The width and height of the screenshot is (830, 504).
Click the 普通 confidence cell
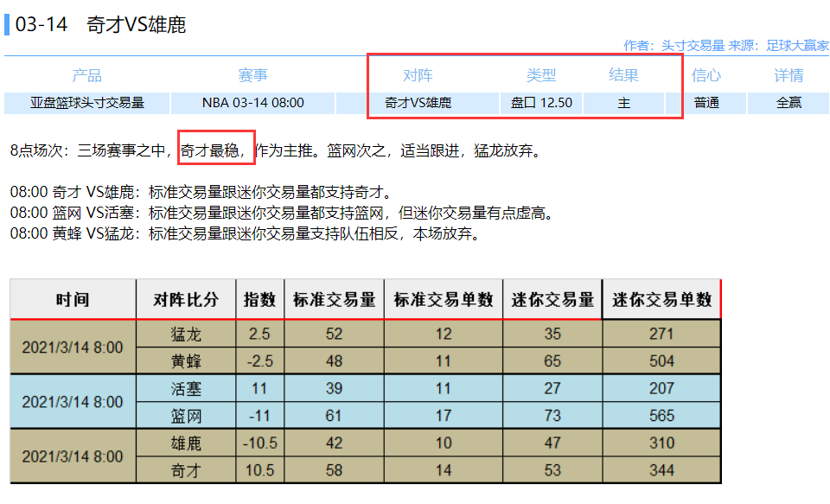[x=706, y=103]
